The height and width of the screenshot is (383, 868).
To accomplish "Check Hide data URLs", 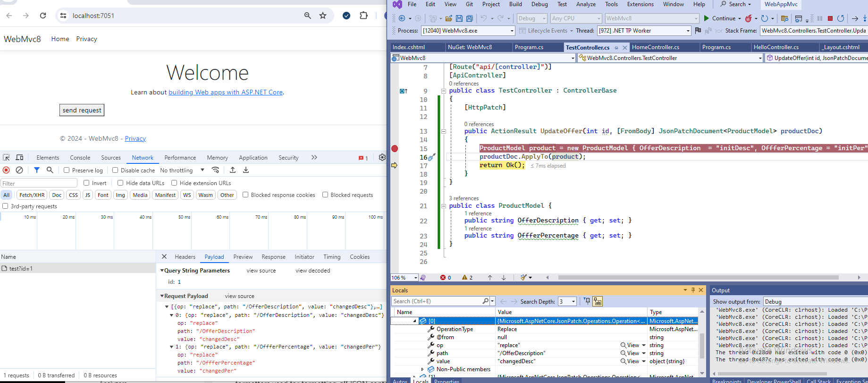I will (x=120, y=183).
